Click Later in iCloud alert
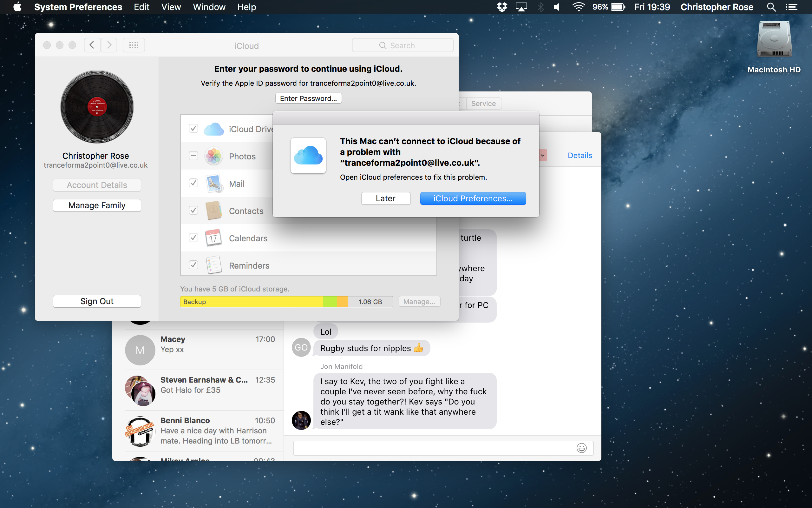This screenshot has width=812, height=508. (385, 198)
